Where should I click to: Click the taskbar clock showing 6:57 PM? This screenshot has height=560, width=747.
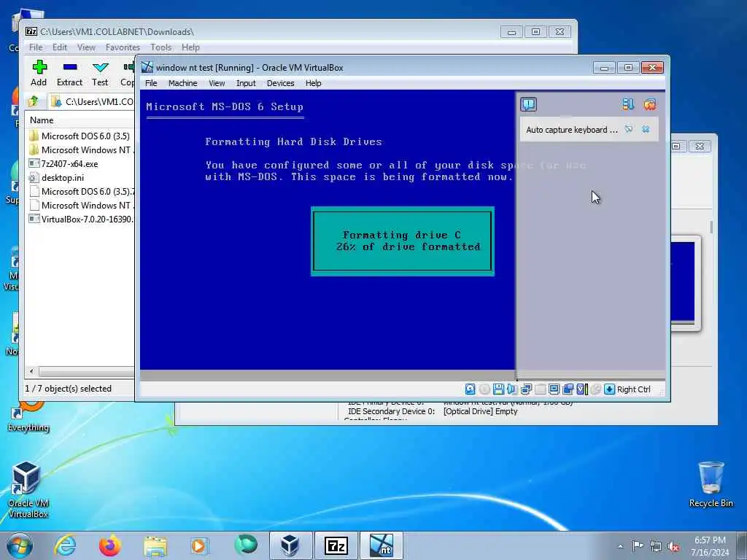pyautogui.click(x=710, y=546)
